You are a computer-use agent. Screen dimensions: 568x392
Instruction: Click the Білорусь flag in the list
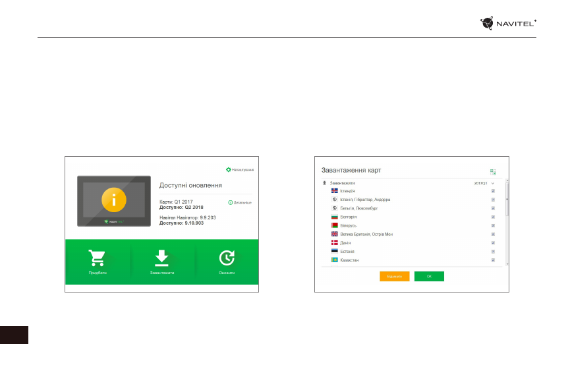pyautogui.click(x=334, y=225)
